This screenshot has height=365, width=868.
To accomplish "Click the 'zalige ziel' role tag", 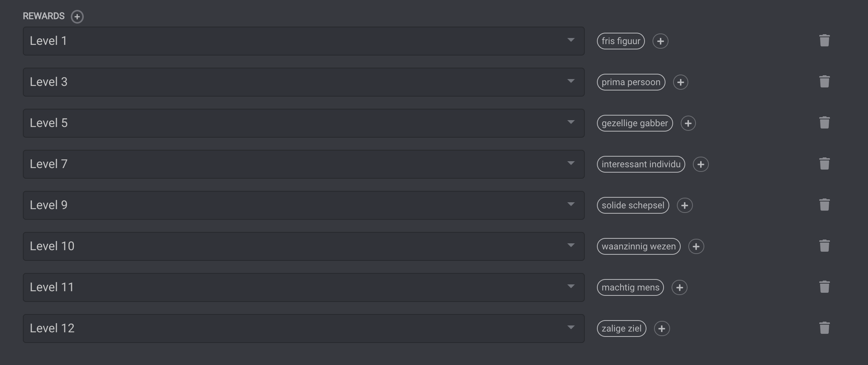I will [621, 328].
